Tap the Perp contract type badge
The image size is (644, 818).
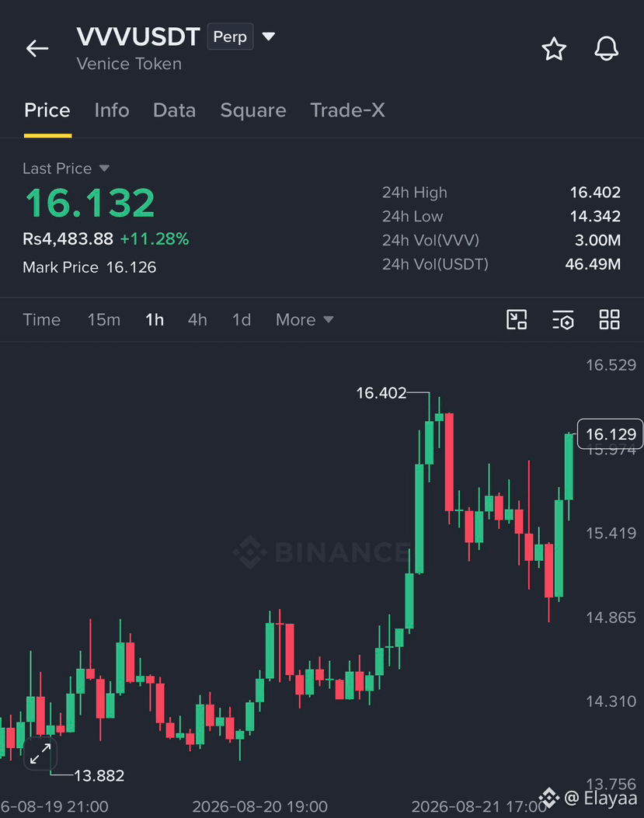230,37
